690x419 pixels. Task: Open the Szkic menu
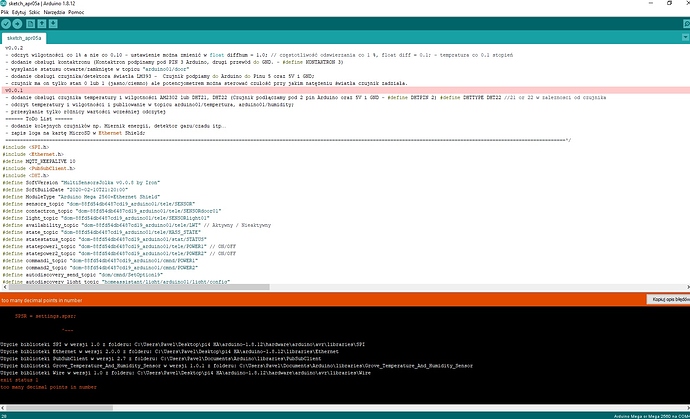(34, 12)
